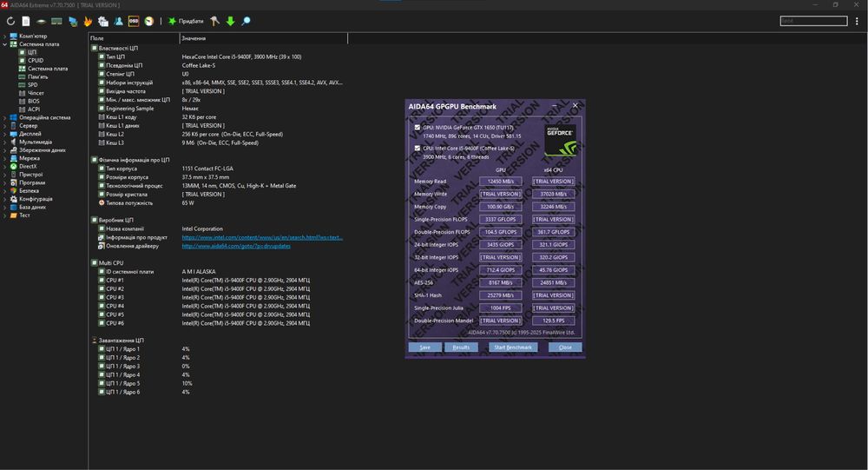The image size is (868, 470).
Task: Click the Пристрої sidebar icon
Action: tap(14, 174)
